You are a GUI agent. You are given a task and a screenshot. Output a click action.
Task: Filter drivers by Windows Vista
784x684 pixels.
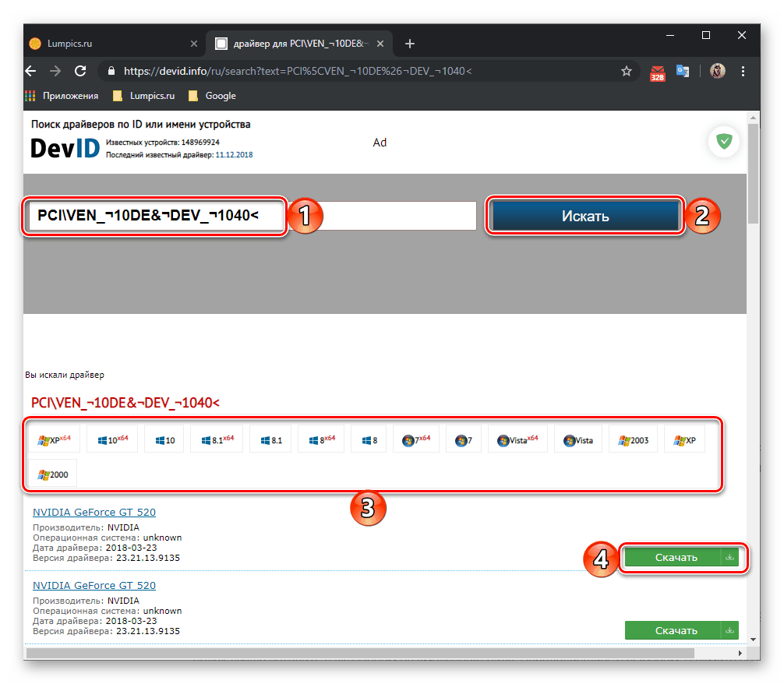click(x=578, y=440)
